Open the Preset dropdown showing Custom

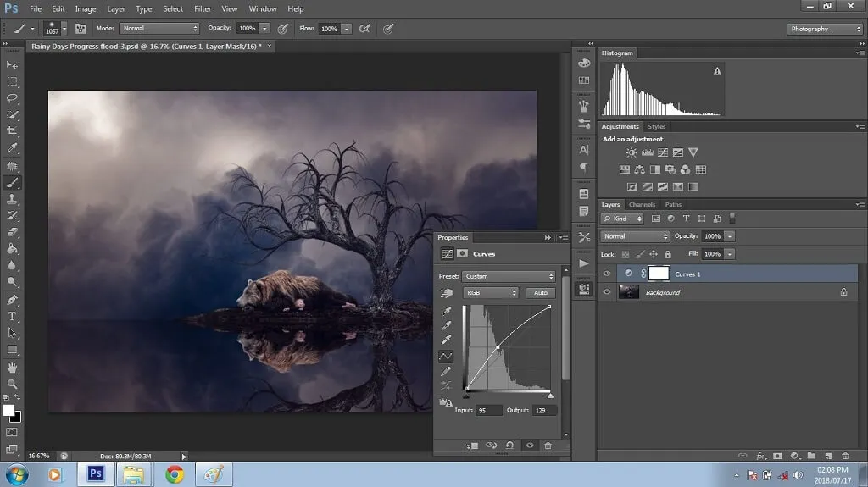point(509,276)
